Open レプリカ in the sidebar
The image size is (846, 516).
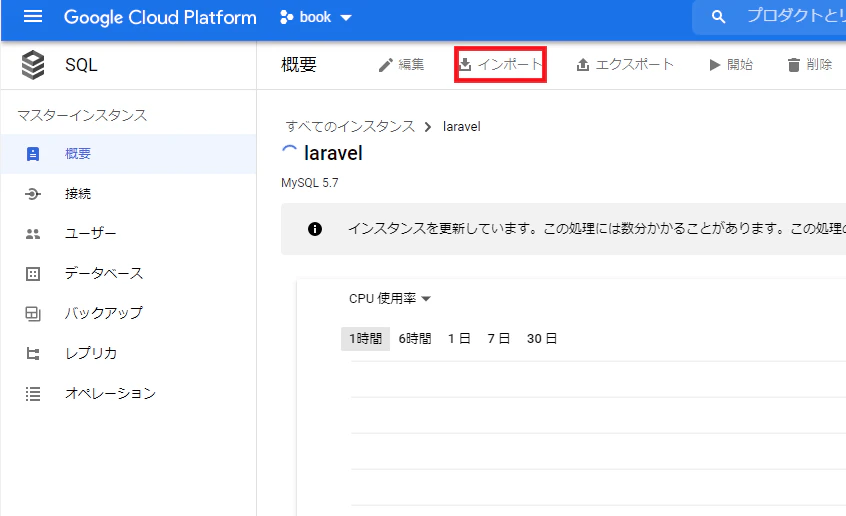[128, 354]
